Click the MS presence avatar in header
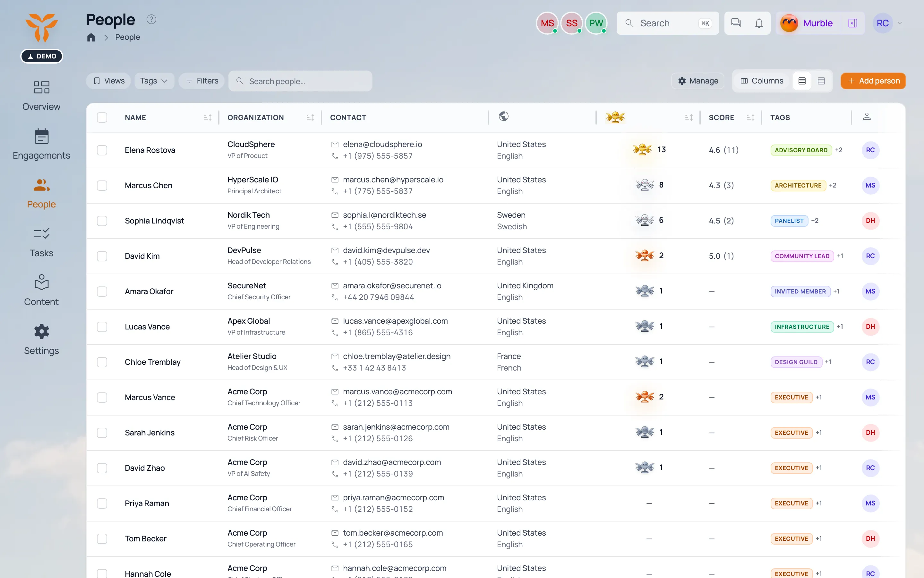Screen dimensions: 924x578 pyautogui.click(x=547, y=23)
